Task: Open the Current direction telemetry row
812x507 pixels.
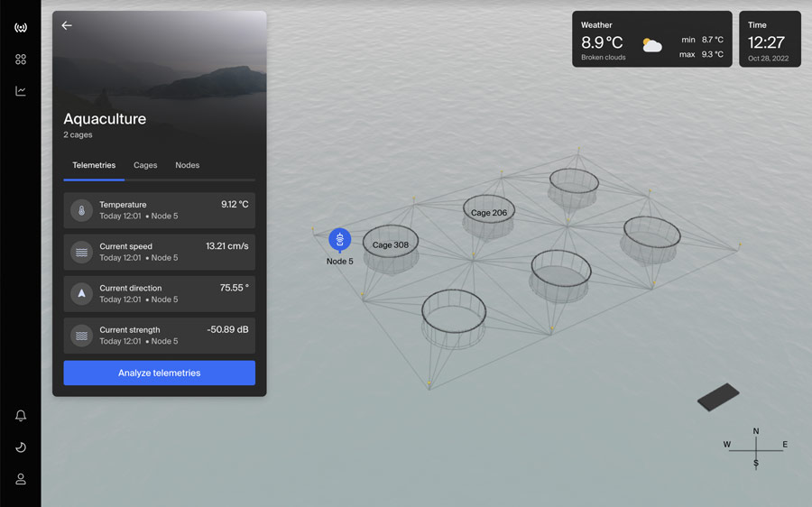Action: 160,293
